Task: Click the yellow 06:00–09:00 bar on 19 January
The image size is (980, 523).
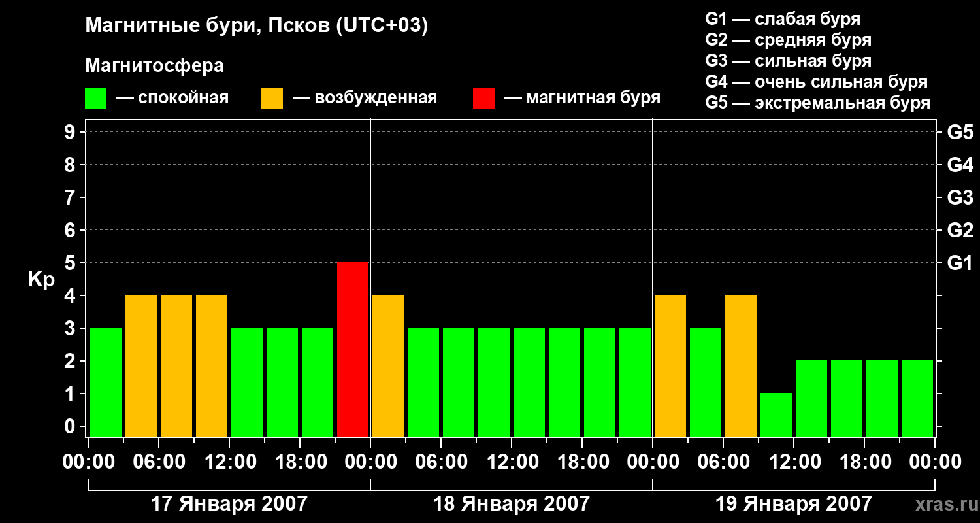Action: pos(741,366)
